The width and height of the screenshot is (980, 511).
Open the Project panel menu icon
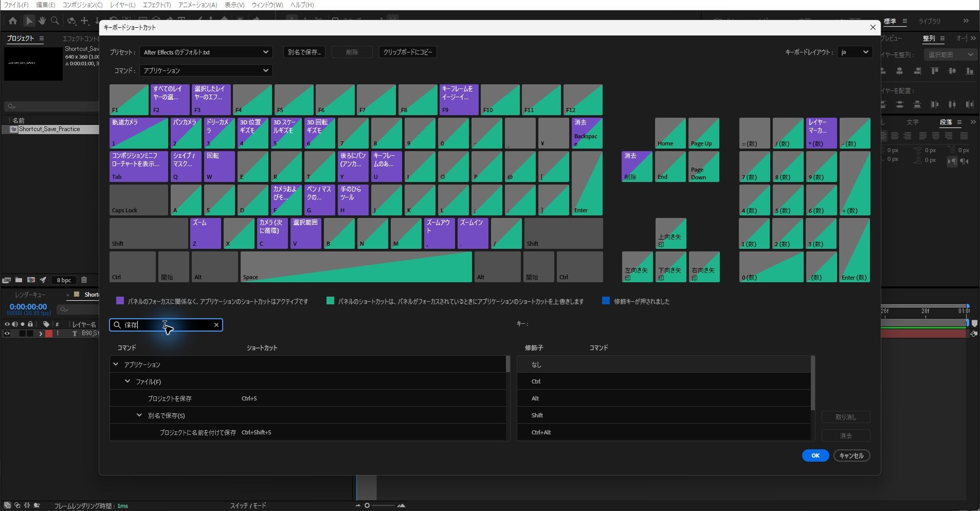[x=42, y=39]
